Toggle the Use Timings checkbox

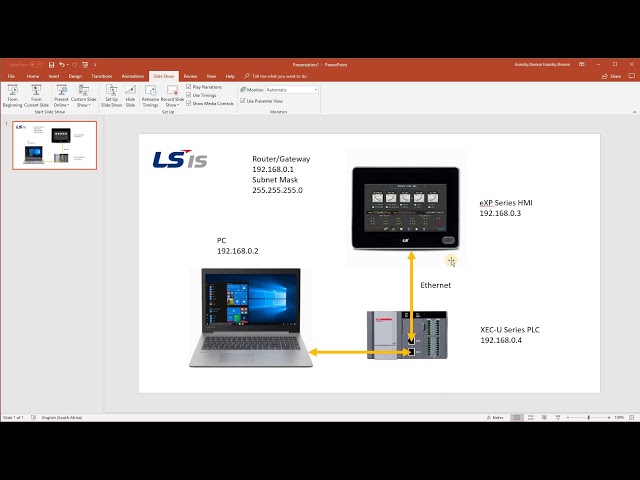(x=189, y=95)
